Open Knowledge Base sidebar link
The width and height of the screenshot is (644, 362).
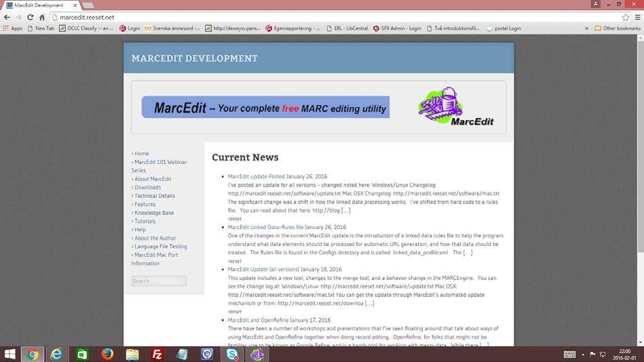[154, 213]
